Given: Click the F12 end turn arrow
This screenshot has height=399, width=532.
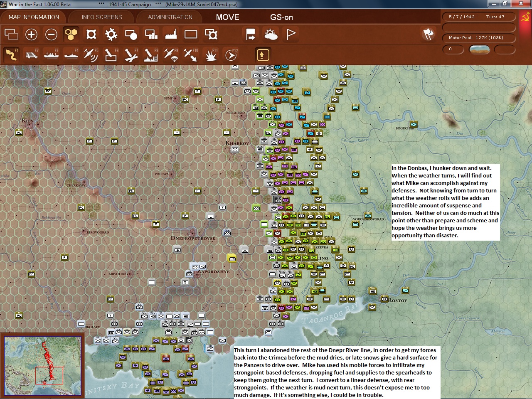Looking at the screenshot, I should tap(231, 54).
